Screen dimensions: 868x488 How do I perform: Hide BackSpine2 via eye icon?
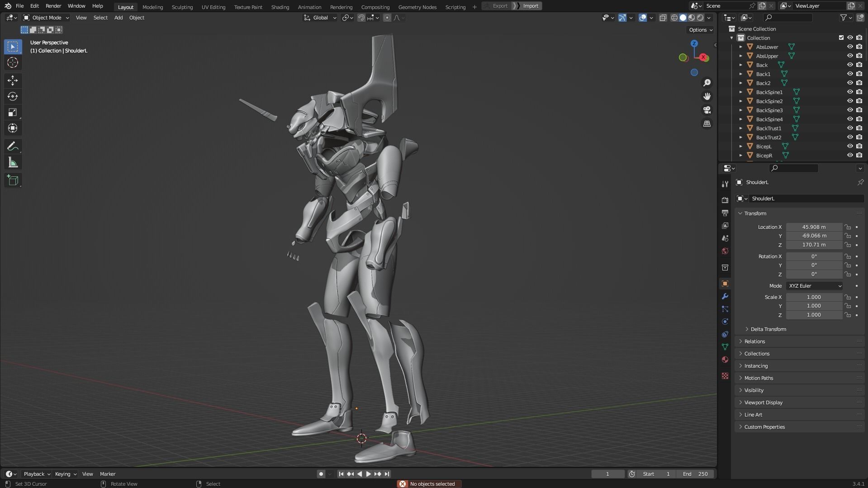pos(850,101)
